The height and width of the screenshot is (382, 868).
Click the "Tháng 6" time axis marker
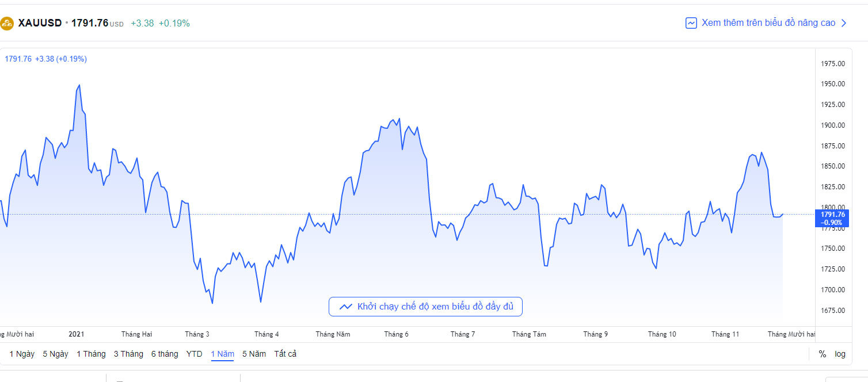coord(397,334)
